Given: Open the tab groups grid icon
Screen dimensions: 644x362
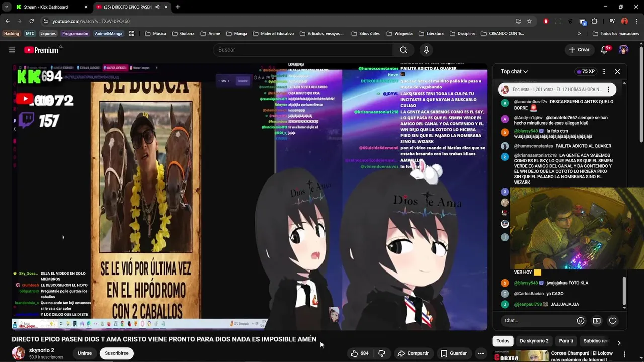Looking at the screenshot, I should pos(132,34).
